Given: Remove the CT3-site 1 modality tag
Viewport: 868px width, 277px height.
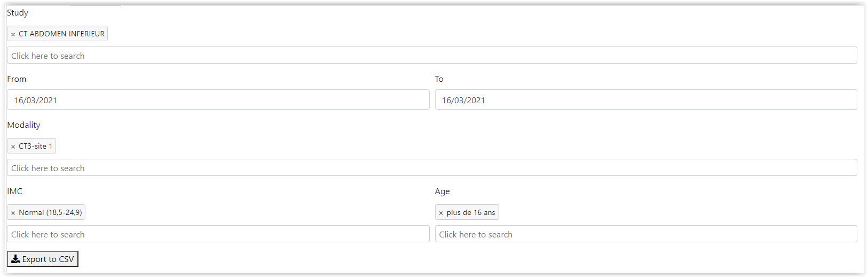Looking at the screenshot, I should [x=13, y=147].
